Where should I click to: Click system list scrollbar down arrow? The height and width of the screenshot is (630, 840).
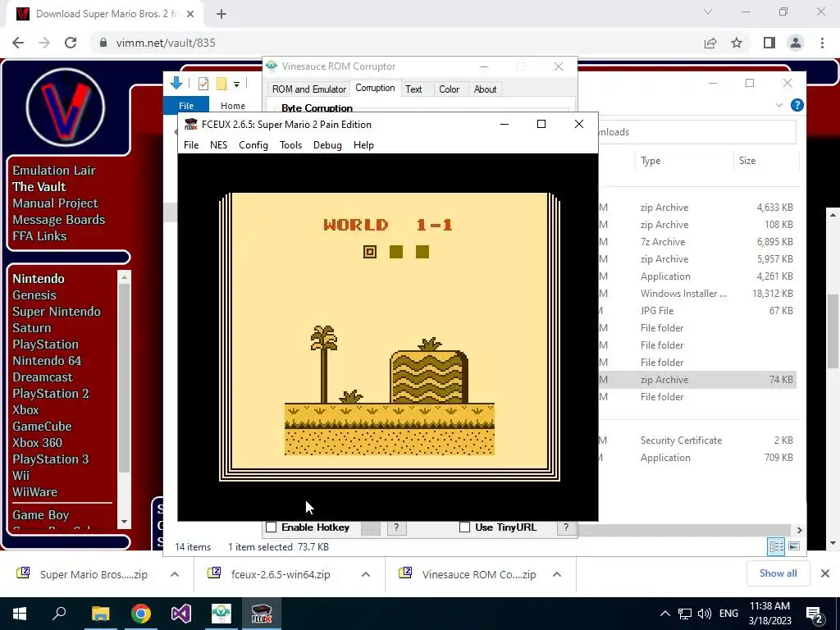125,522
